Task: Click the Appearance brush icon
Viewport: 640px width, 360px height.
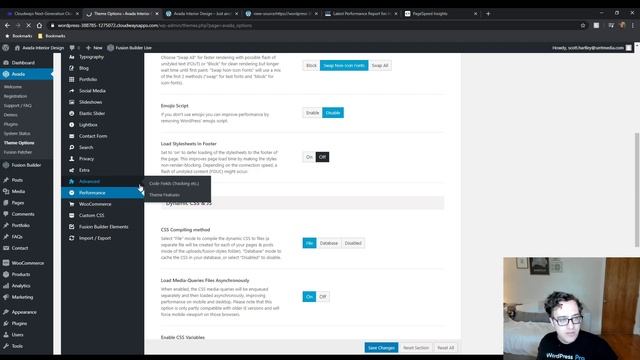Action: point(6,312)
